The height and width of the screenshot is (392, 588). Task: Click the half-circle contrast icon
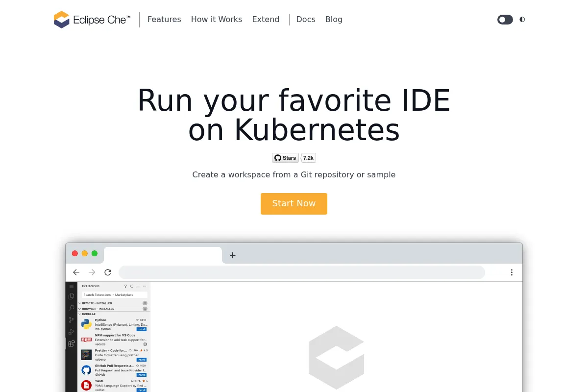click(x=522, y=20)
